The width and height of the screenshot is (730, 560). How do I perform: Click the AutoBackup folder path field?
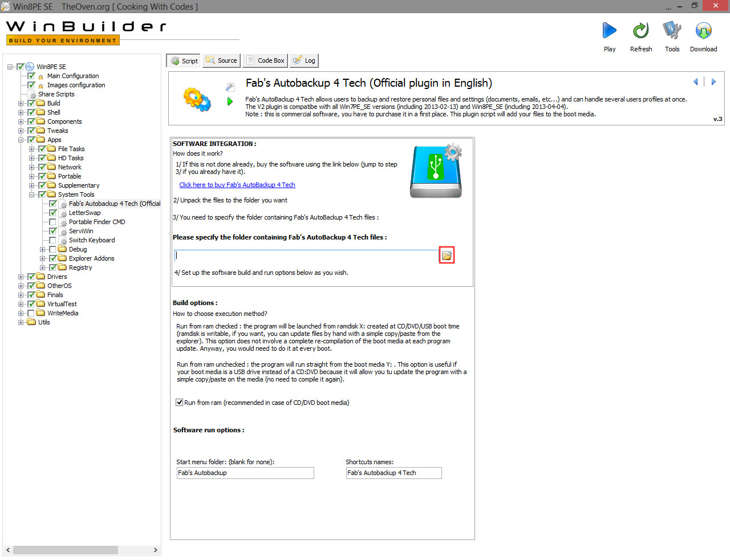pyautogui.click(x=306, y=255)
